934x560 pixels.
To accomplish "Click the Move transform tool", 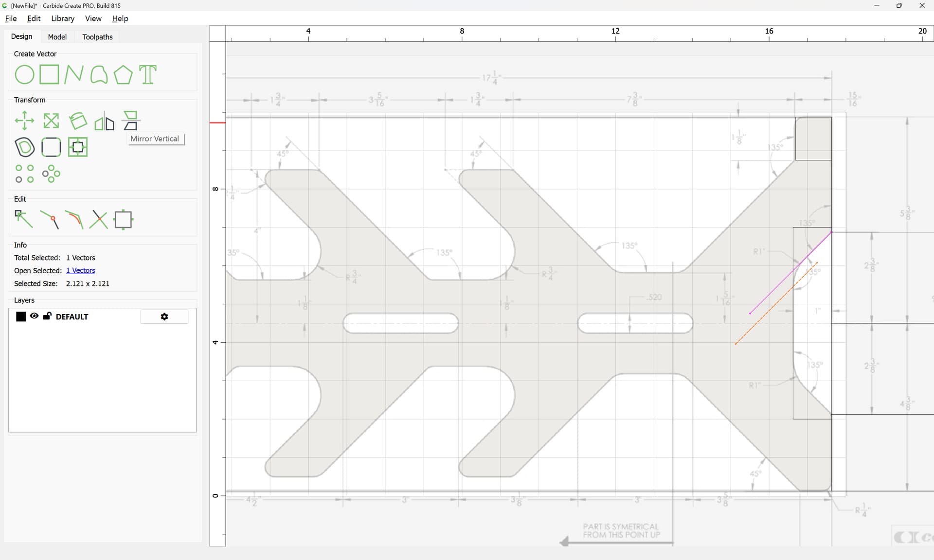I will pyautogui.click(x=24, y=121).
